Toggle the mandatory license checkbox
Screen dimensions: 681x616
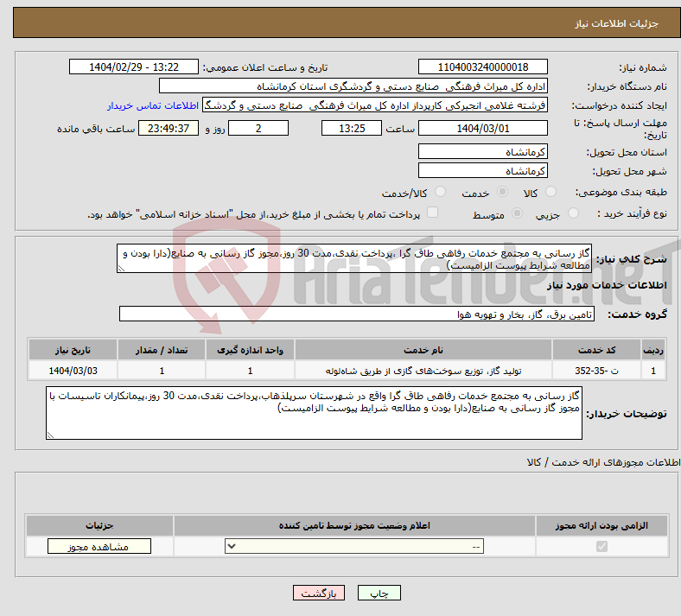click(602, 546)
